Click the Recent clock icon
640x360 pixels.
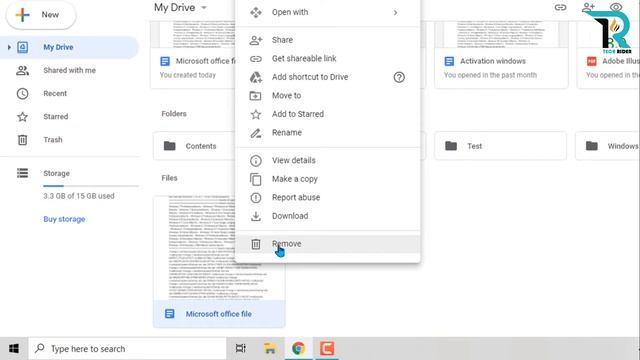click(x=22, y=93)
